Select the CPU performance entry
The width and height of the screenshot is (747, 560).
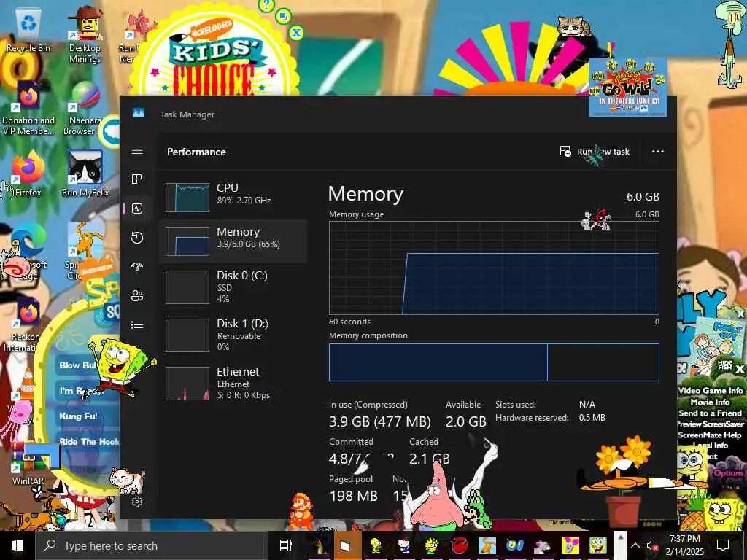pos(233,197)
